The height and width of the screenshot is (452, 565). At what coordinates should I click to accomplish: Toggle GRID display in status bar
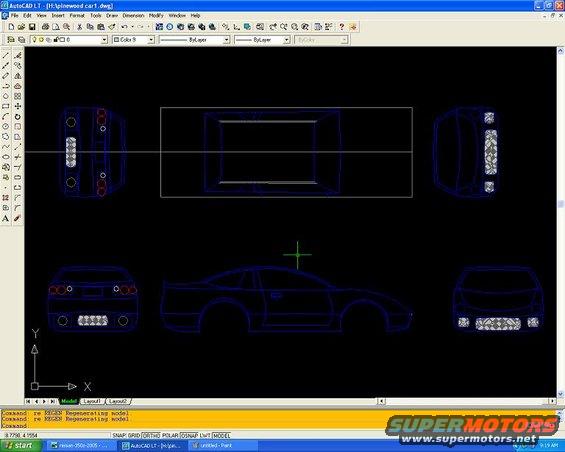pyautogui.click(x=134, y=435)
